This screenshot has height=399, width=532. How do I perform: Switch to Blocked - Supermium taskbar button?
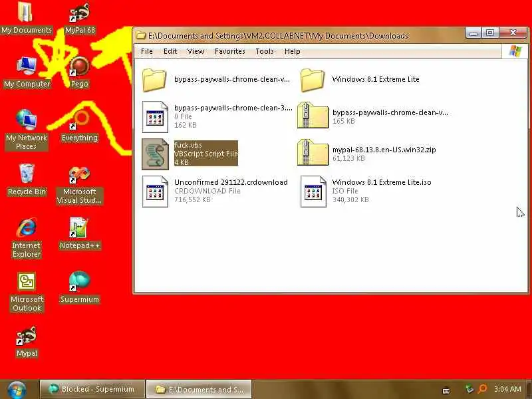pyautogui.click(x=91, y=389)
